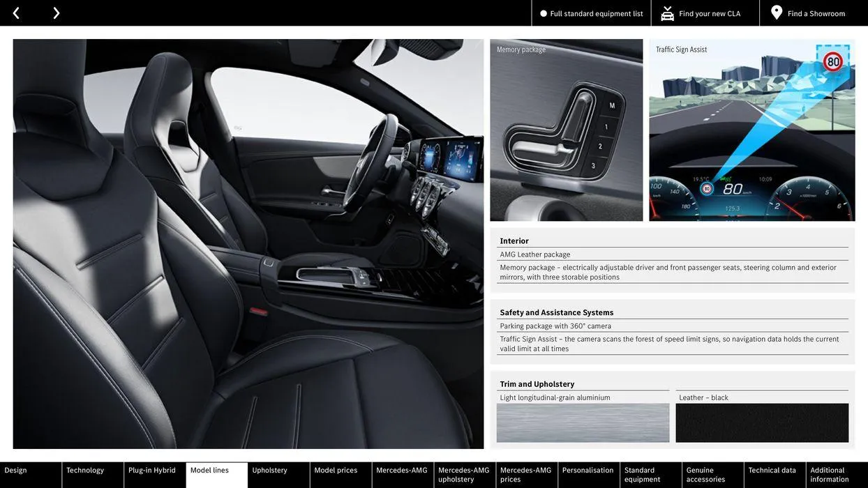Screen dimensions: 868x488
Task: Switch to the Design tab
Action: point(31,475)
